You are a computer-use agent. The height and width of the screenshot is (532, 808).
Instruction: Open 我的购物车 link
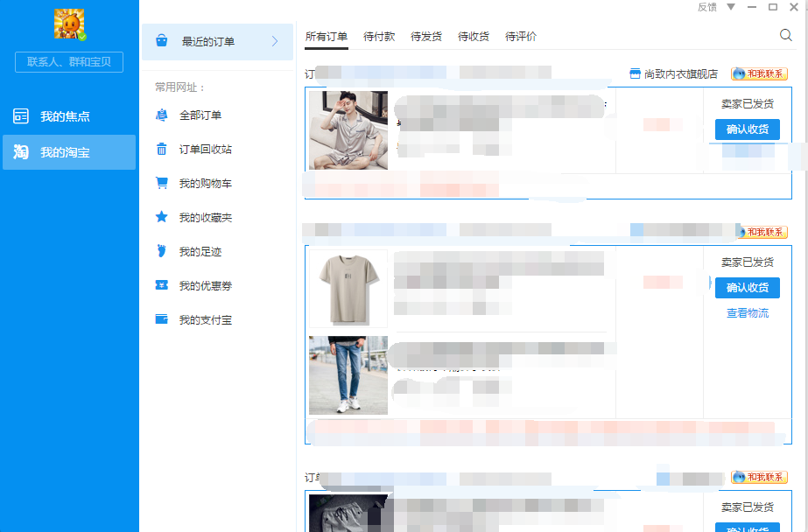point(205,184)
